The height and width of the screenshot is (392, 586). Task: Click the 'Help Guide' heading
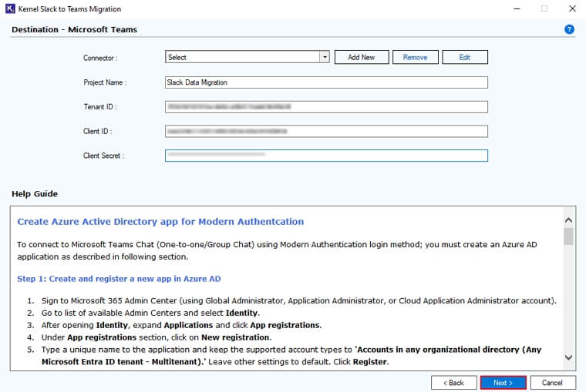point(35,194)
